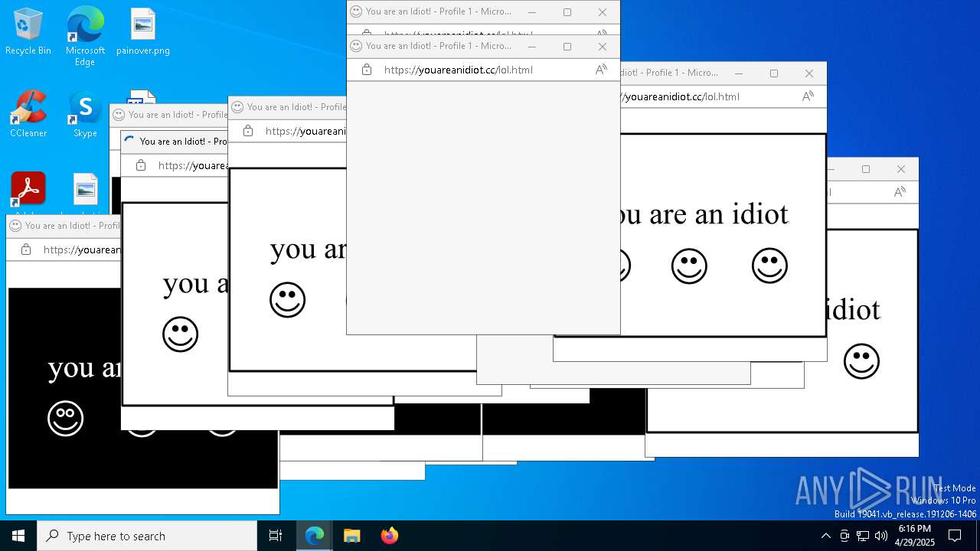Click the white 'you ar' text on the black page

point(84,368)
